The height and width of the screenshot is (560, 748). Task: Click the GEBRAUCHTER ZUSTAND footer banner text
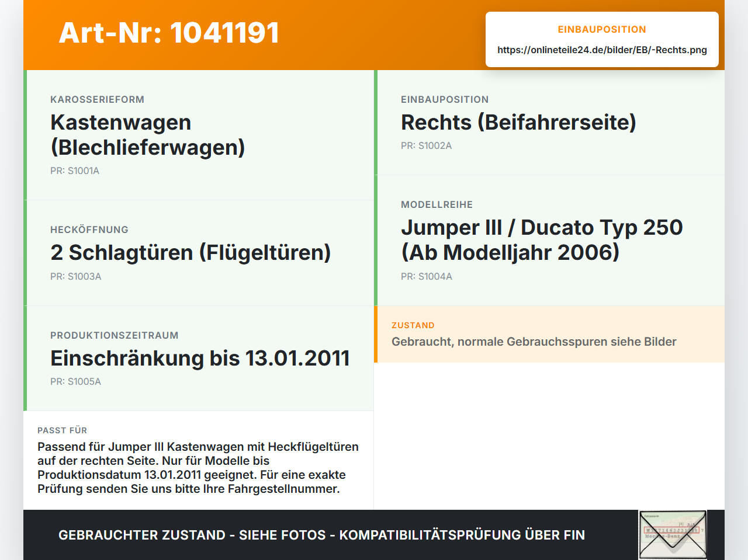[x=321, y=535]
